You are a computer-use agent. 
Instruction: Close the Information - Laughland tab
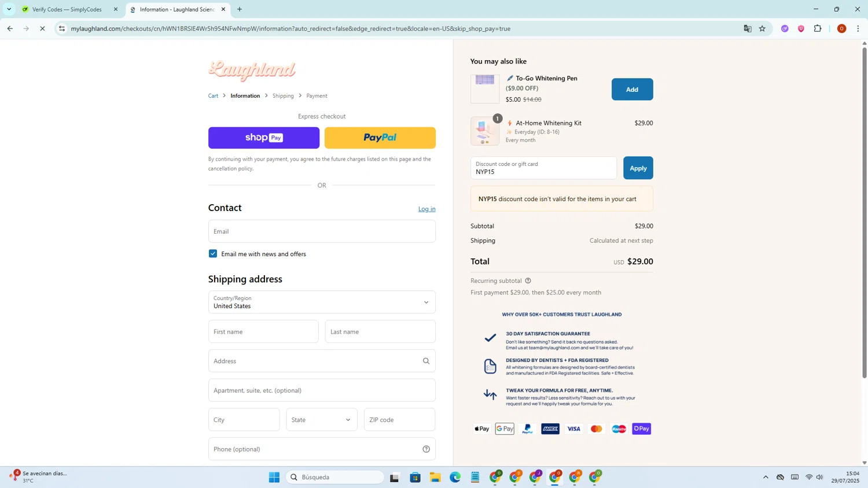[x=223, y=9]
